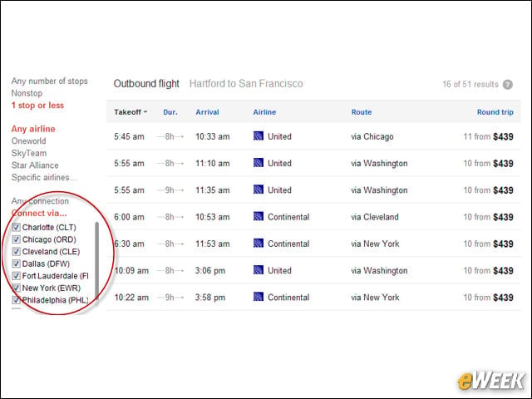
Task: Uncheck the Philadelphia (PHL) connection checkbox
Action: click(x=16, y=300)
